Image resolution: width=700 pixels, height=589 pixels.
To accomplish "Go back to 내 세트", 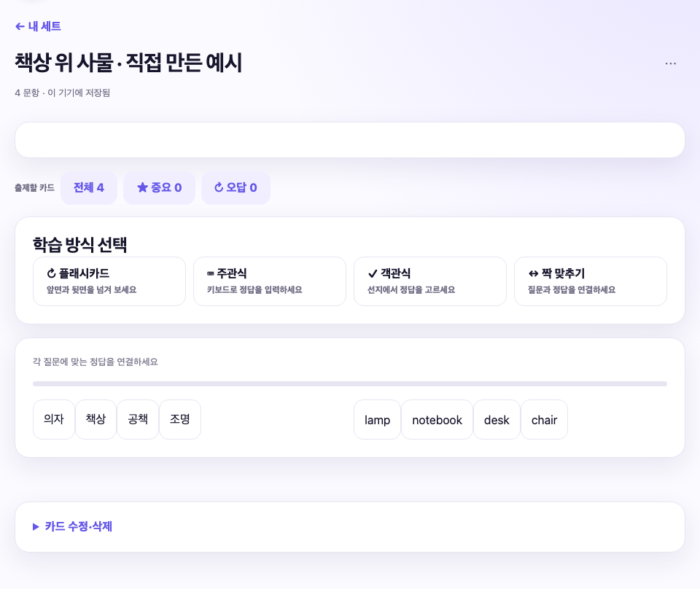I will point(38,26).
